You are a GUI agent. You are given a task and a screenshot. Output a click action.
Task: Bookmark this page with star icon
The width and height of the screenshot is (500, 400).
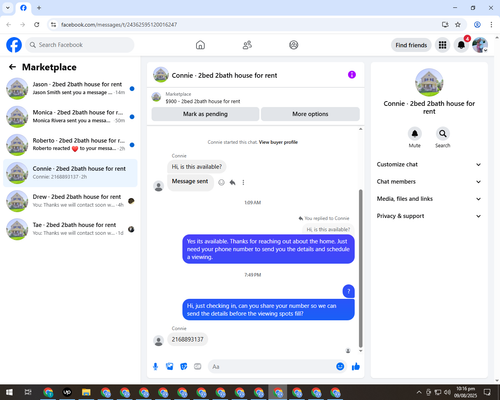[458, 25]
